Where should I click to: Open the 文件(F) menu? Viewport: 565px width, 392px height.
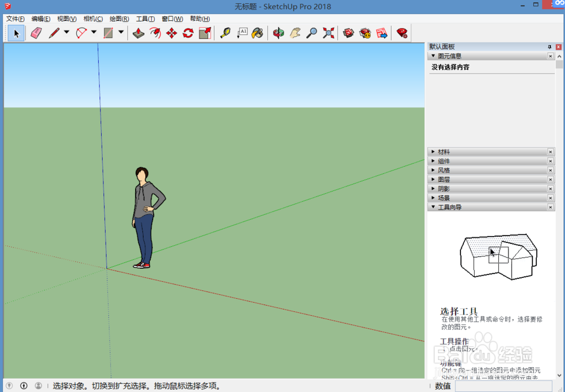click(x=15, y=19)
